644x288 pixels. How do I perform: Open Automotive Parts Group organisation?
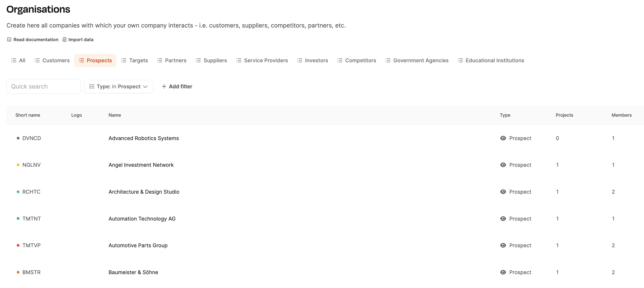click(x=138, y=245)
